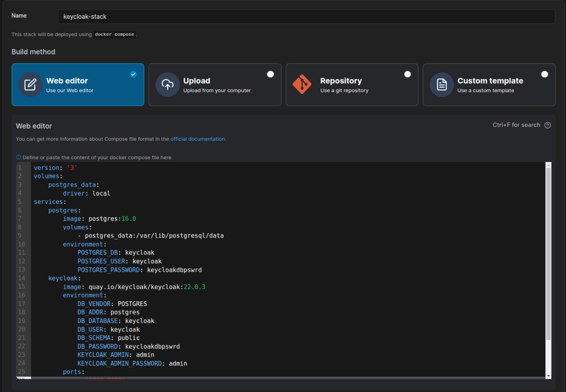Viewport: 566px width, 392px height.
Task: Select the Web editor build method card
Action: tap(78, 85)
